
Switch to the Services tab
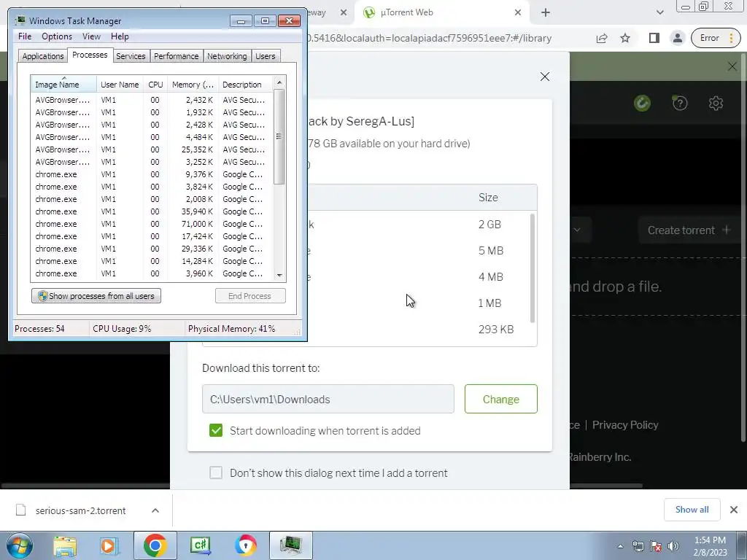tap(131, 56)
